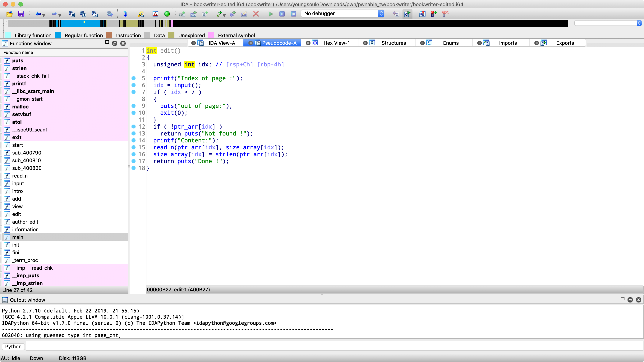The height and width of the screenshot is (362, 644).
Task: Click the Pause process icon
Action: click(282, 14)
